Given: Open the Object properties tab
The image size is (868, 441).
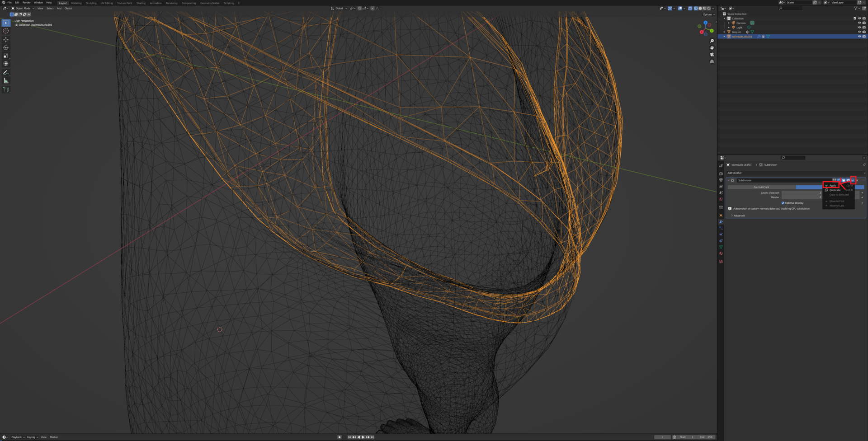Looking at the screenshot, I should coord(721,216).
